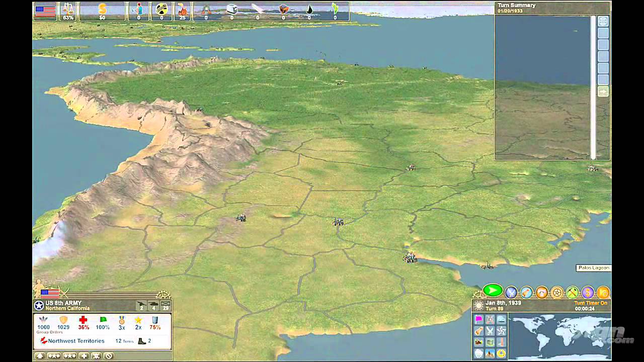The image size is (644, 362).
Task: Click the sun icon beside the date
Action: coord(478,305)
